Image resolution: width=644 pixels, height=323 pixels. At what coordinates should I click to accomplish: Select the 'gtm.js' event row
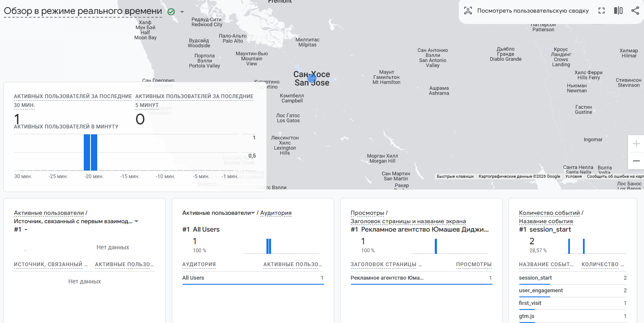click(x=573, y=316)
